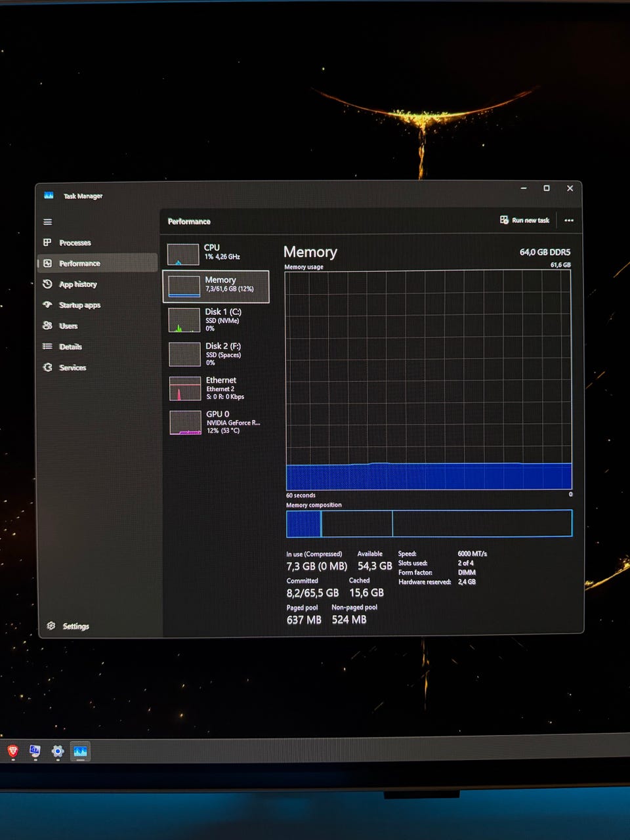This screenshot has width=630, height=840.
Task: Open the hamburger navigation menu
Action: pos(47,222)
